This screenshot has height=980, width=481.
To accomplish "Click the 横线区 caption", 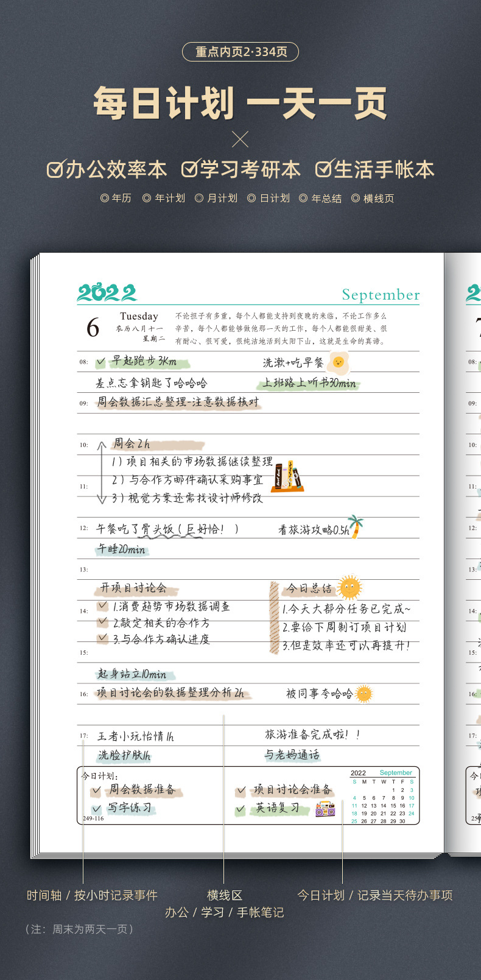I will click(225, 895).
